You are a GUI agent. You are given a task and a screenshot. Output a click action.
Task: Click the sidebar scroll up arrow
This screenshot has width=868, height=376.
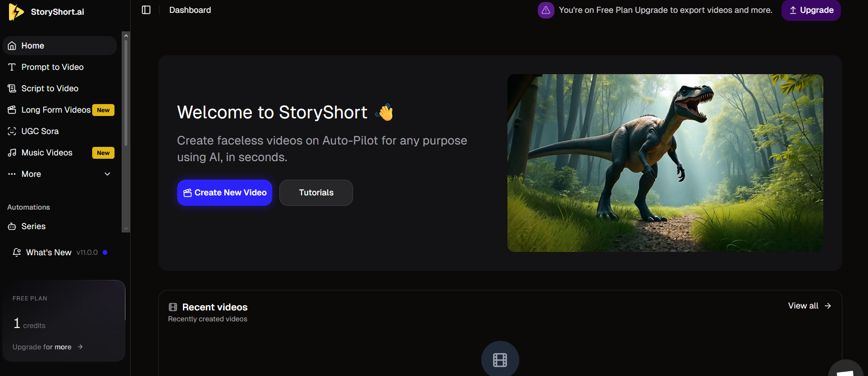[x=126, y=36]
